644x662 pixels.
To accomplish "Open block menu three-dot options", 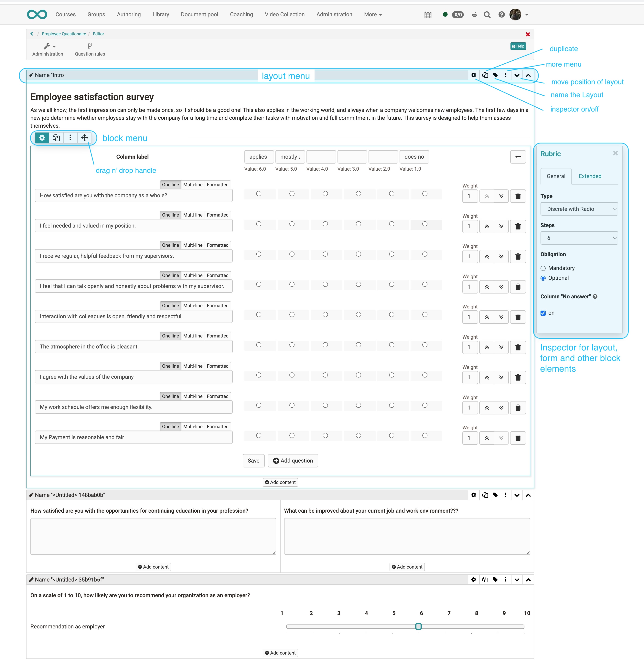I will click(x=70, y=138).
